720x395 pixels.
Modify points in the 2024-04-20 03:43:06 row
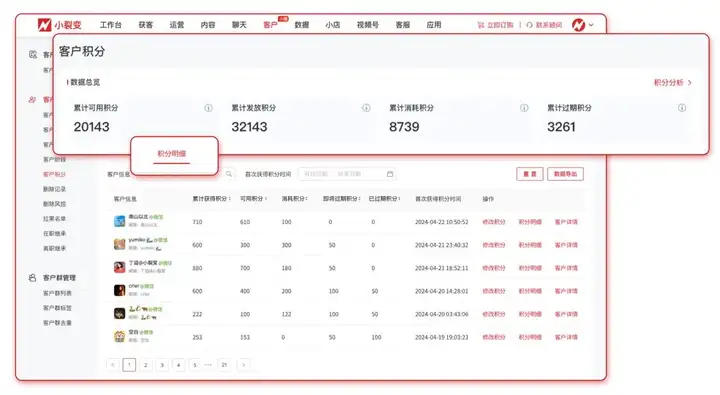(x=494, y=314)
